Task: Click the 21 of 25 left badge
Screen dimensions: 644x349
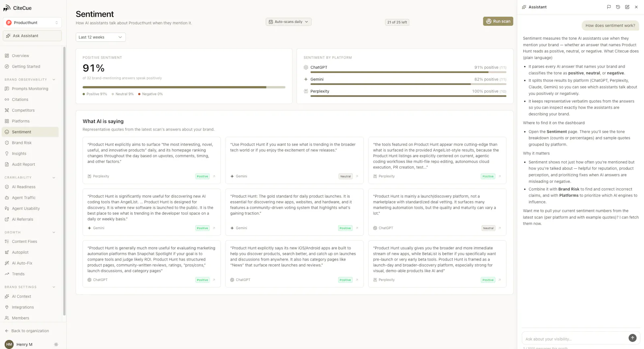Action: click(397, 22)
